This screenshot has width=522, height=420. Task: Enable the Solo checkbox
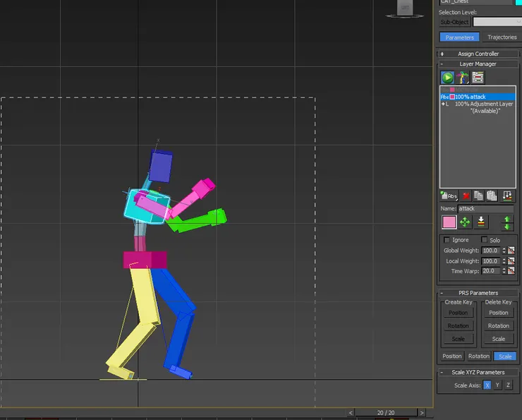point(484,240)
